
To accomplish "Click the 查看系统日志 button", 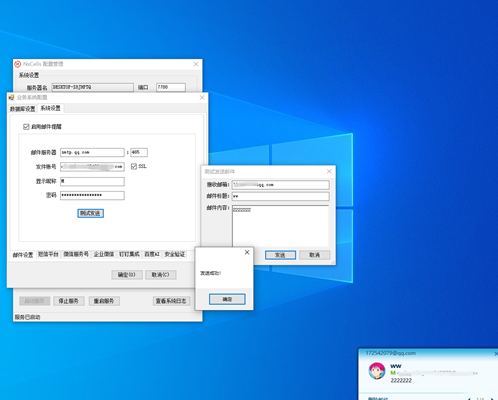I will [171, 301].
